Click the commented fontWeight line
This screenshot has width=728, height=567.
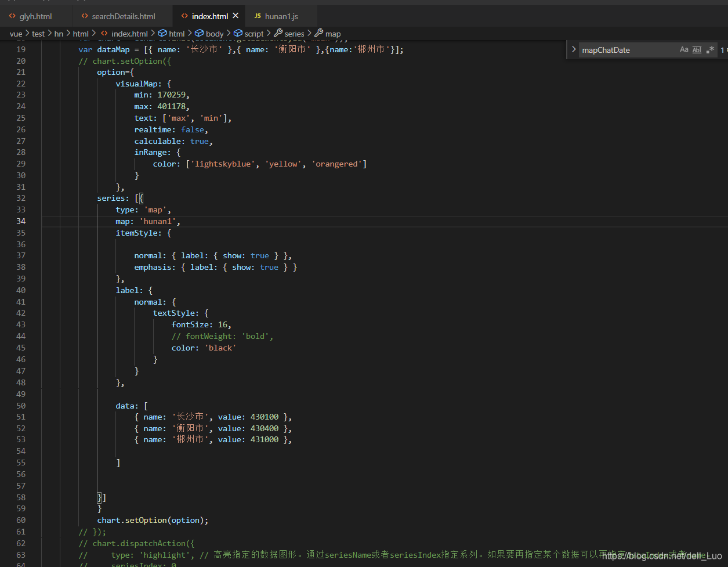222,336
